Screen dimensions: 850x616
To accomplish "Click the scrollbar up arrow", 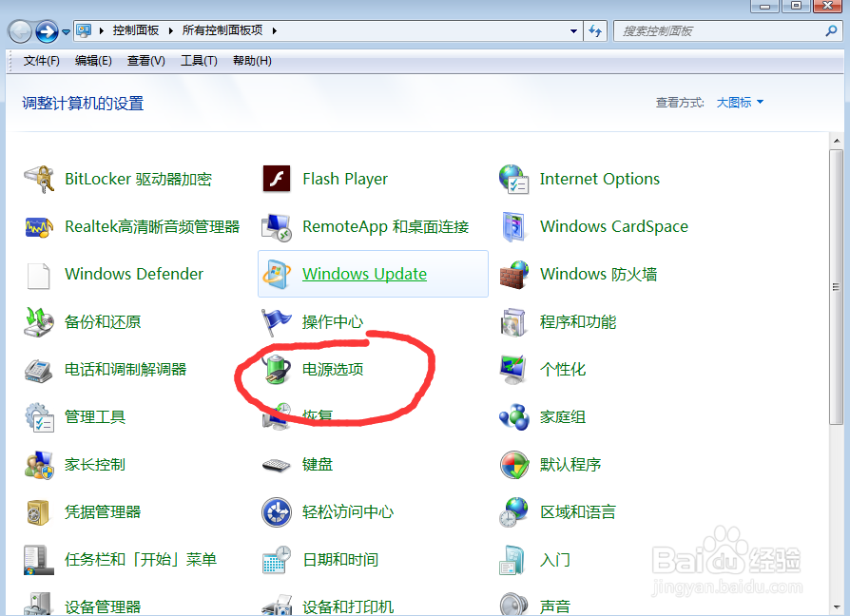I will click(x=837, y=141).
